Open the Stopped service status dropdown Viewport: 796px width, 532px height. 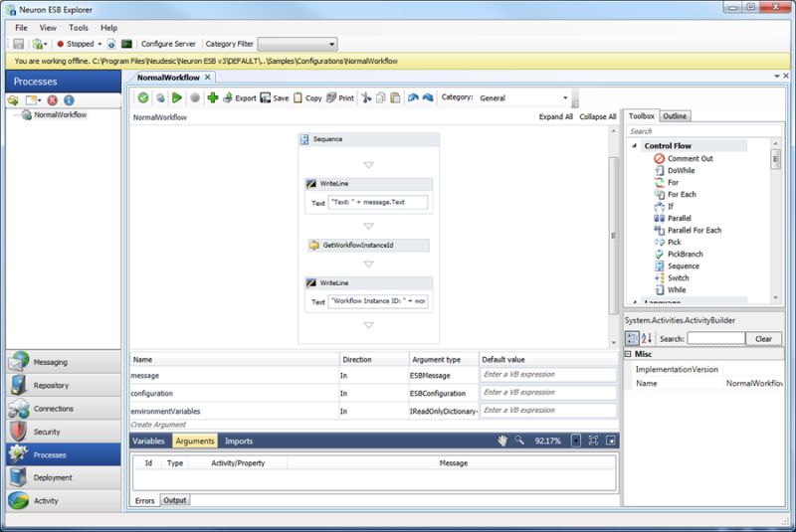click(x=99, y=44)
